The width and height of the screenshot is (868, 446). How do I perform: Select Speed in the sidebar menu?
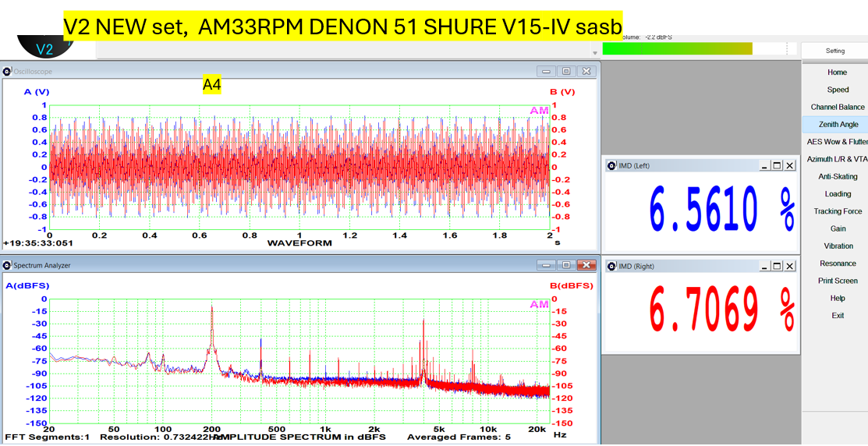[x=838, y=90]
